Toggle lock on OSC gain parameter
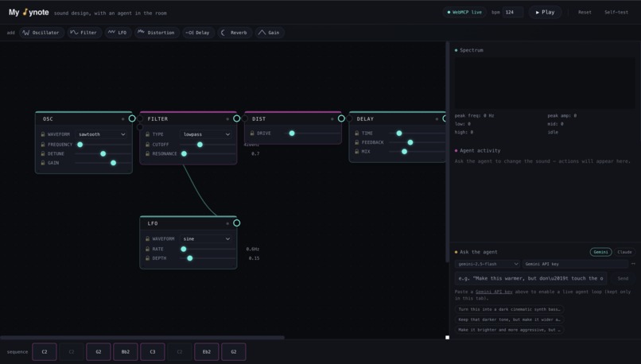The height and width of the screenshot is (364, 641). 42,163
